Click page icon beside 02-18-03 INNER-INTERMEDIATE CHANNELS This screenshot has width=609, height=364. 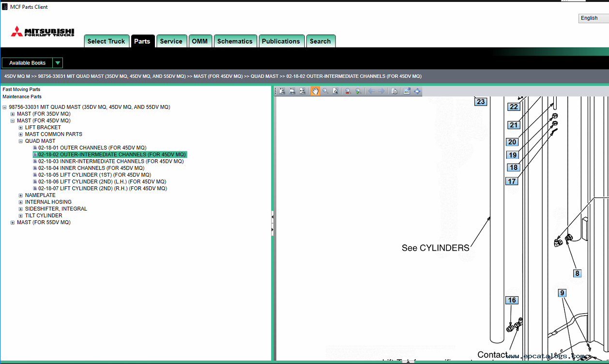click(35, 161)
